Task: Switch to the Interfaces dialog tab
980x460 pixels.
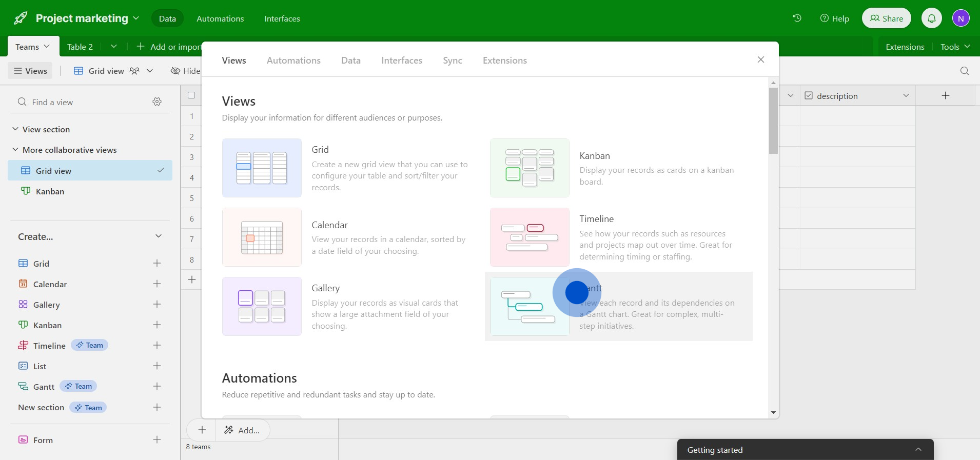Action: 402,60
